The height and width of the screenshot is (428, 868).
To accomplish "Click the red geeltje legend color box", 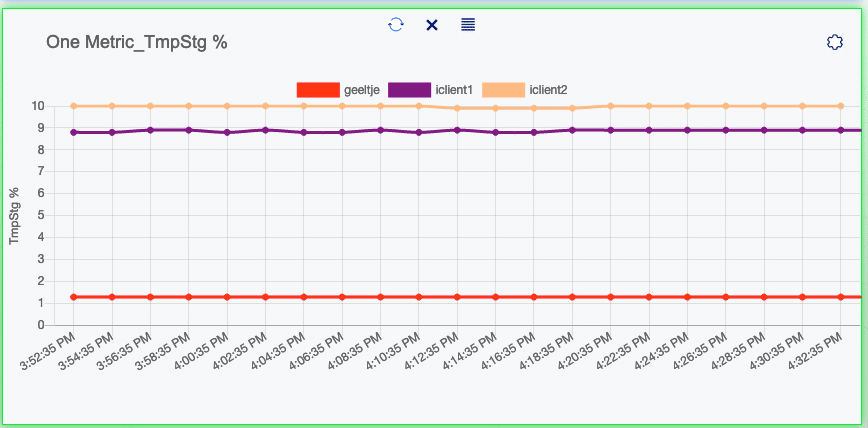I will 318,90.
